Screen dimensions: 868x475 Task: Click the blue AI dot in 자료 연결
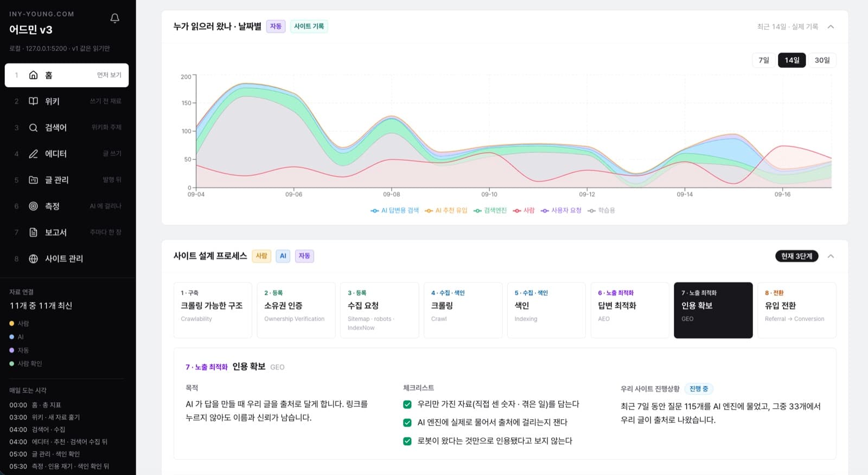pos(11,337)
